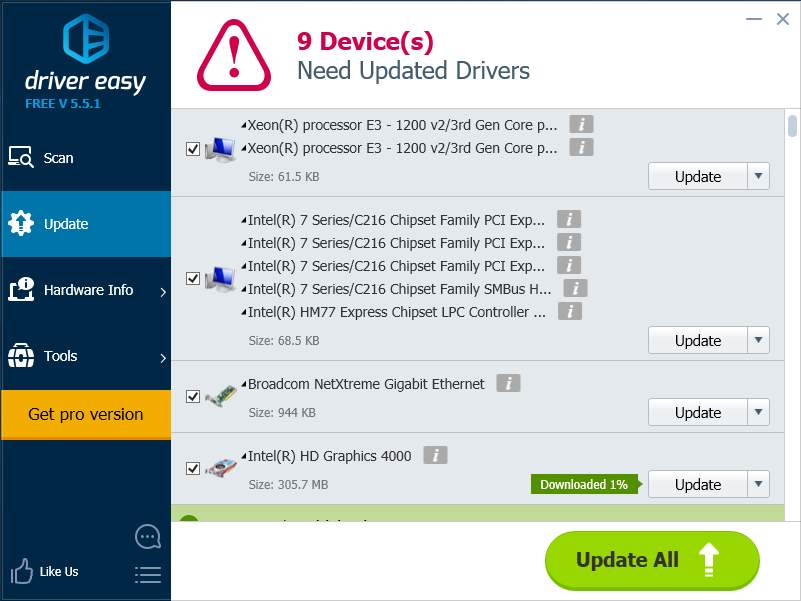
Task: Click Update for Broadcom NetXtreme Ethernet
Action: 698,412
